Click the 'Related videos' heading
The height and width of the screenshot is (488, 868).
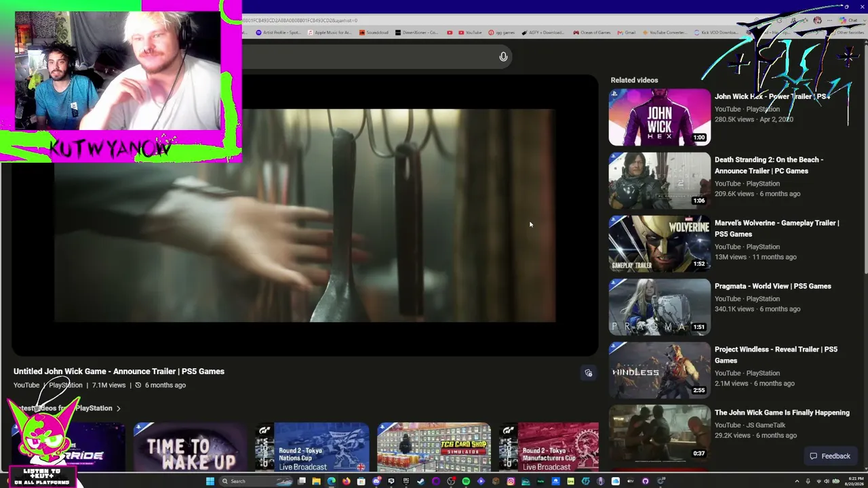634,80
